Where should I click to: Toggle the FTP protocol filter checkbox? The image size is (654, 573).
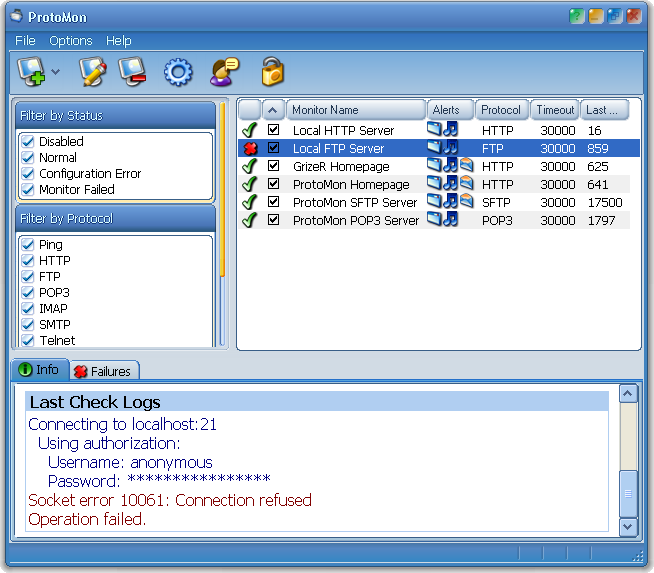tap(28, 276)
